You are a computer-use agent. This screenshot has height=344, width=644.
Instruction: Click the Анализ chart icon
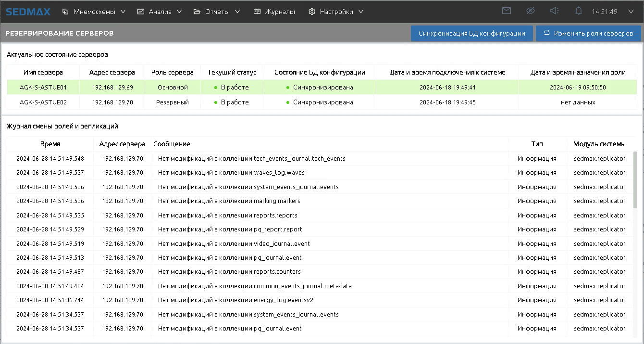[141, 12]
